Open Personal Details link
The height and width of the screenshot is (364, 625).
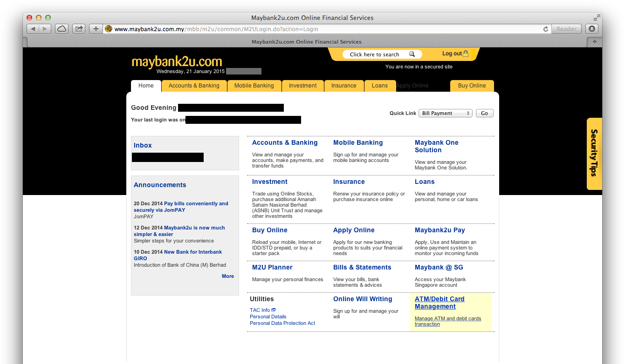click(x=268, y=317)
